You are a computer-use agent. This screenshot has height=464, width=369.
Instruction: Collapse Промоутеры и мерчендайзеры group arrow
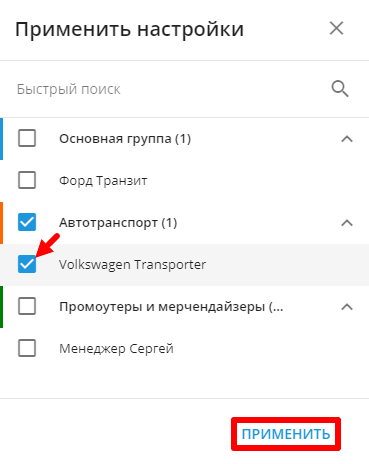tap(347, 307)
